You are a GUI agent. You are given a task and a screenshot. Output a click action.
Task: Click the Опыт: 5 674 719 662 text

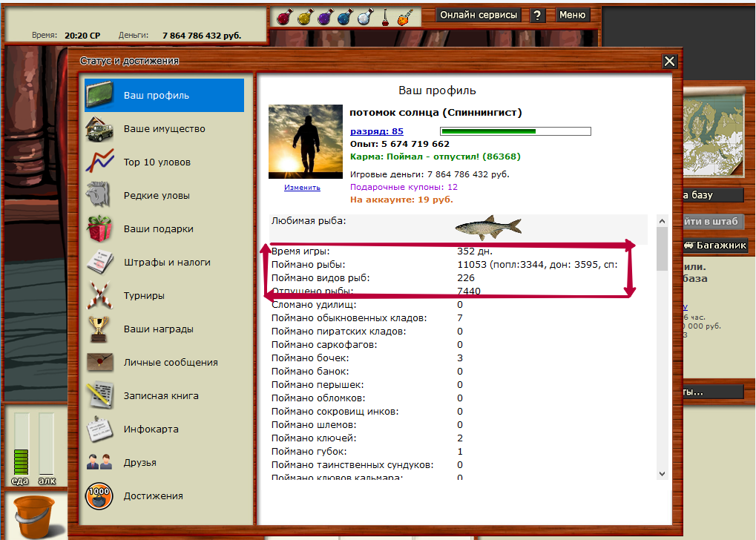pos(400,144)
